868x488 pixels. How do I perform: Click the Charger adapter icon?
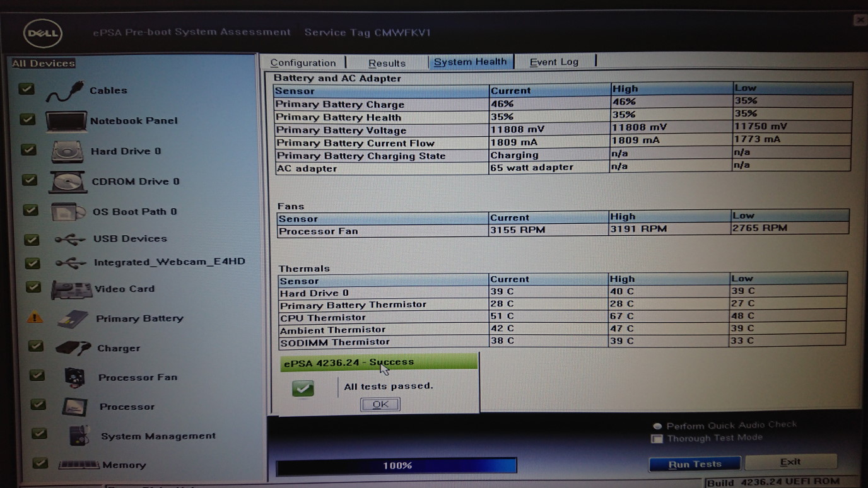point(73,348)
